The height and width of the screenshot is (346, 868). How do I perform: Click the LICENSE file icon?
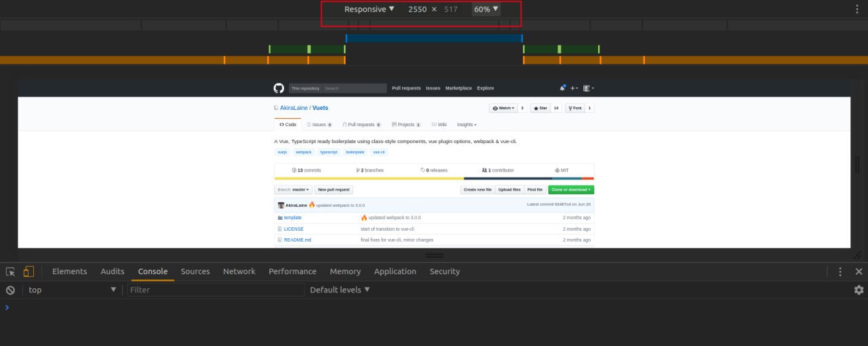279,229
